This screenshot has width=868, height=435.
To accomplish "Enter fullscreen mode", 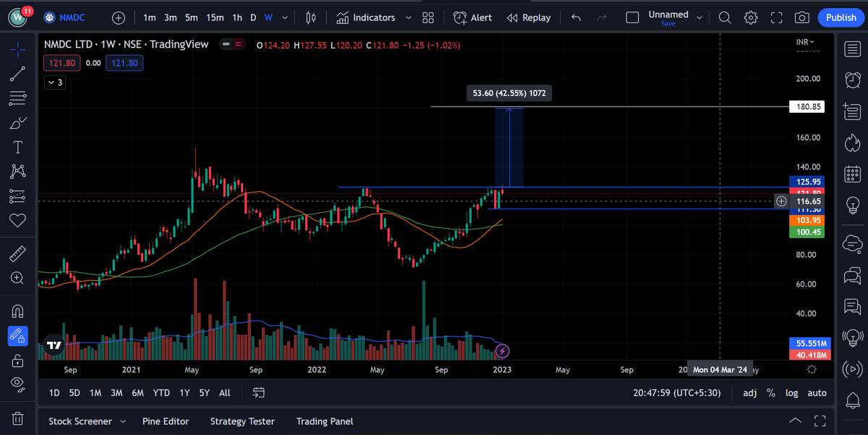I will (776, 17).
